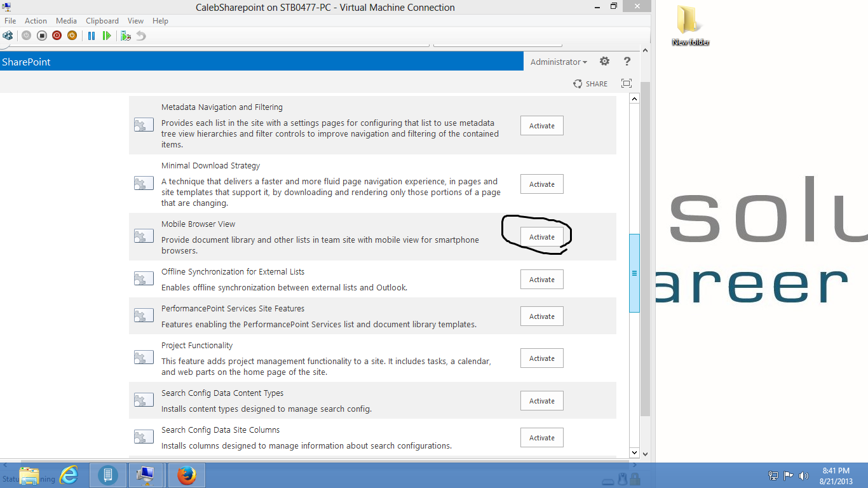Screen dimensions: 868x488
Task: Click the 'Mobile Browser View' feature title
Action: pyautogui.click(x=198, y=224)
